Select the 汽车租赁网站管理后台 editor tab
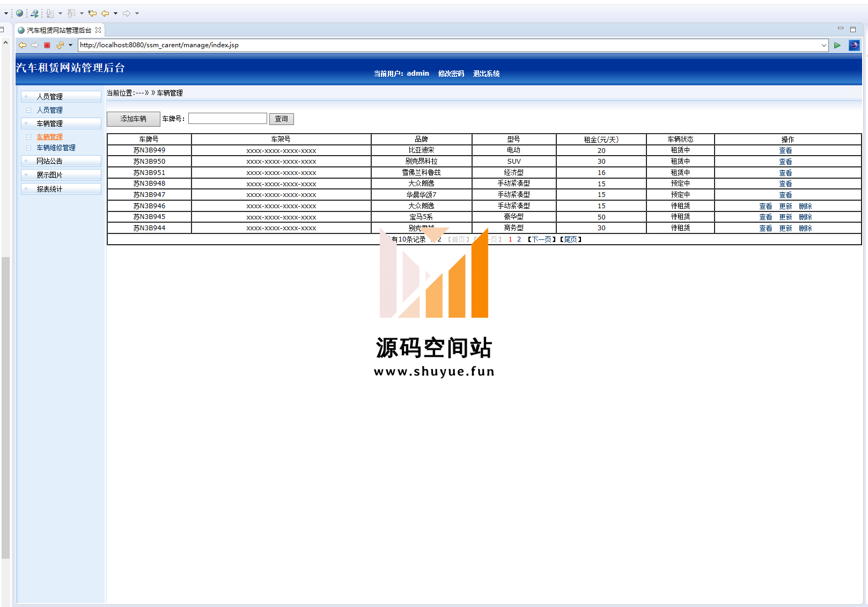 59,30
